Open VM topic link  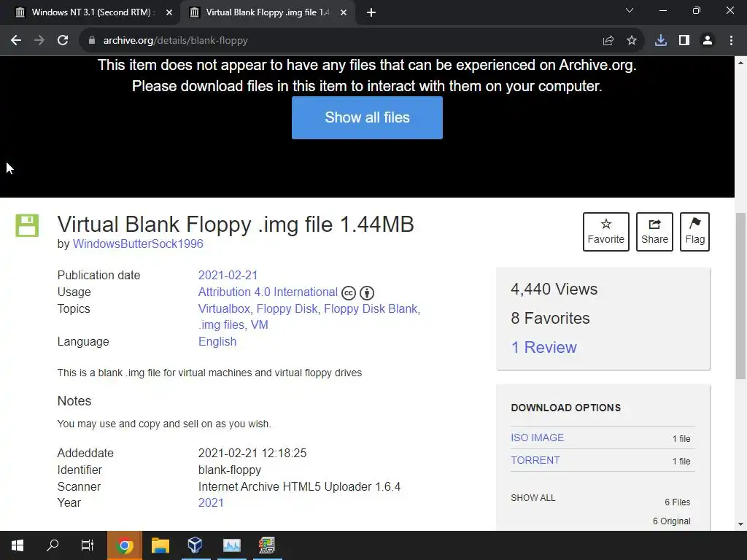point(260,324)
